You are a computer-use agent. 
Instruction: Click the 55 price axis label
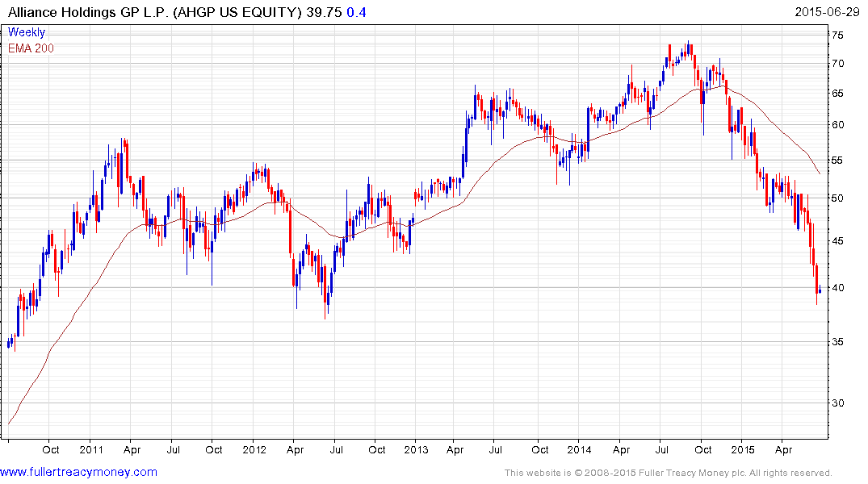(837, 161)
